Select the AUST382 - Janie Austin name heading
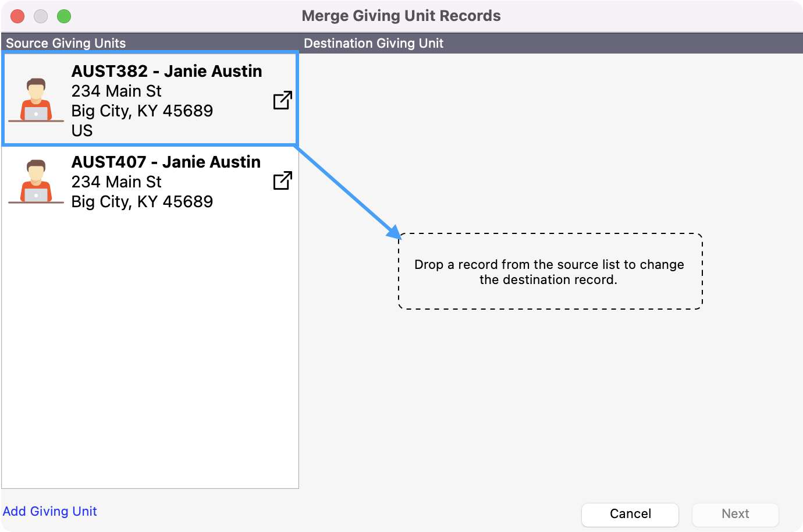Image resolution: width=803 pixels, height=532 pixels. [166, 71]
